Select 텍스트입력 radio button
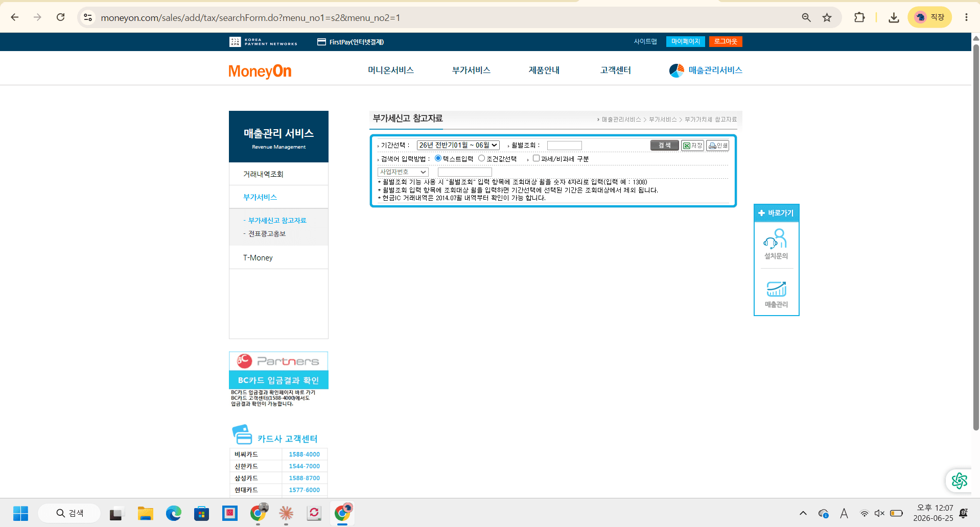This screenshot has height=527, width=980. 438,158
